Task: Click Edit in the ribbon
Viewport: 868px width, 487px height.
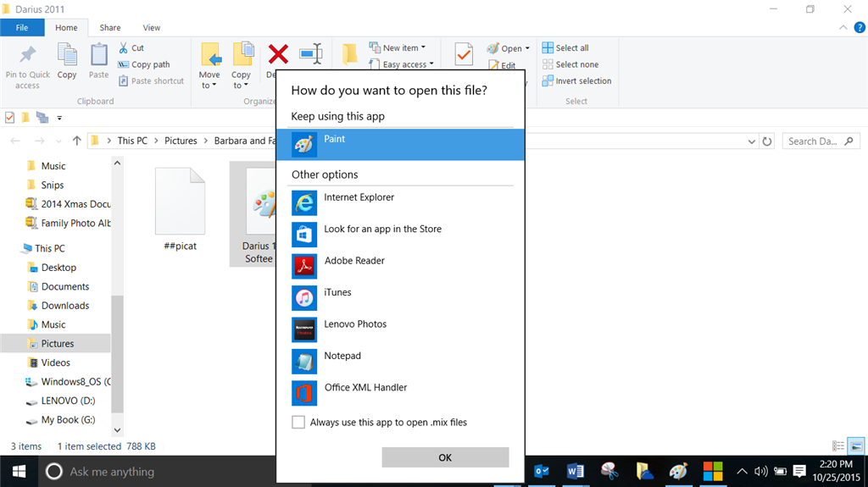Action: click(503, 64)
